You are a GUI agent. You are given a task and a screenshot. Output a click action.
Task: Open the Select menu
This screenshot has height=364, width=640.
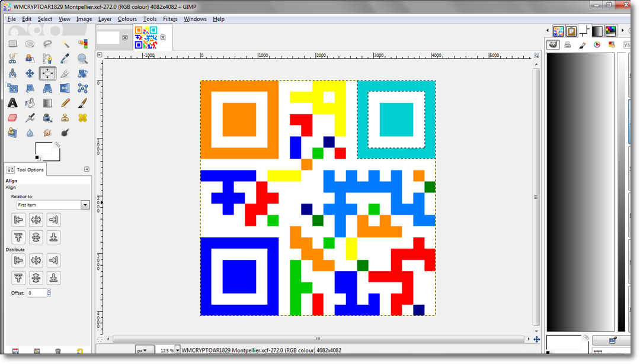[45, 19]
